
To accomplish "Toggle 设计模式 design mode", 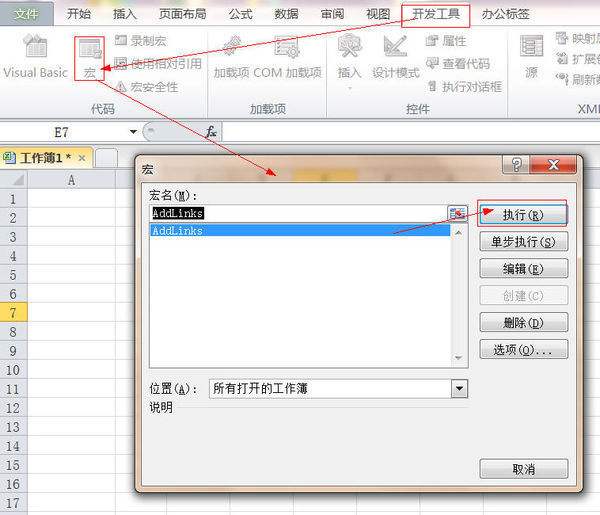I will tap(396, 57).
